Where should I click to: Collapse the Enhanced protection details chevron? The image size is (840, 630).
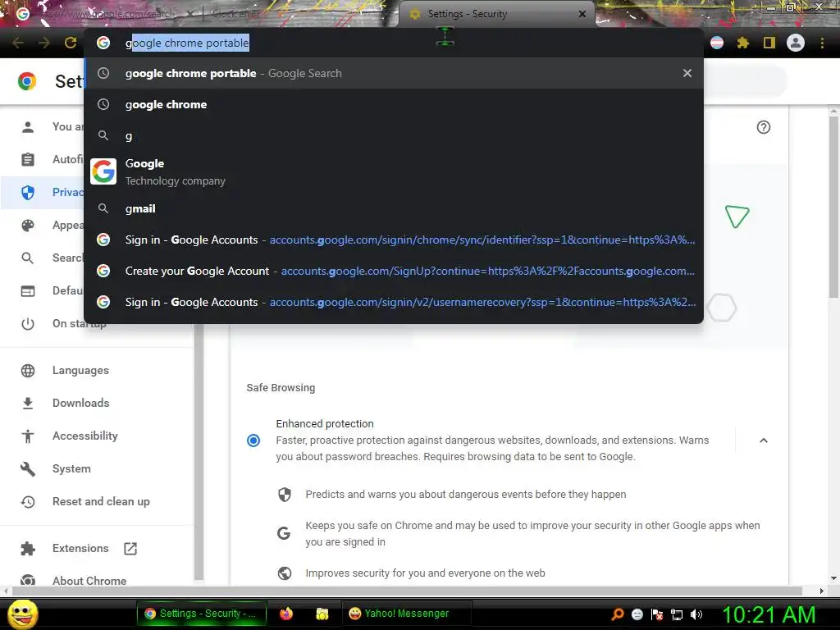[764, 441]
